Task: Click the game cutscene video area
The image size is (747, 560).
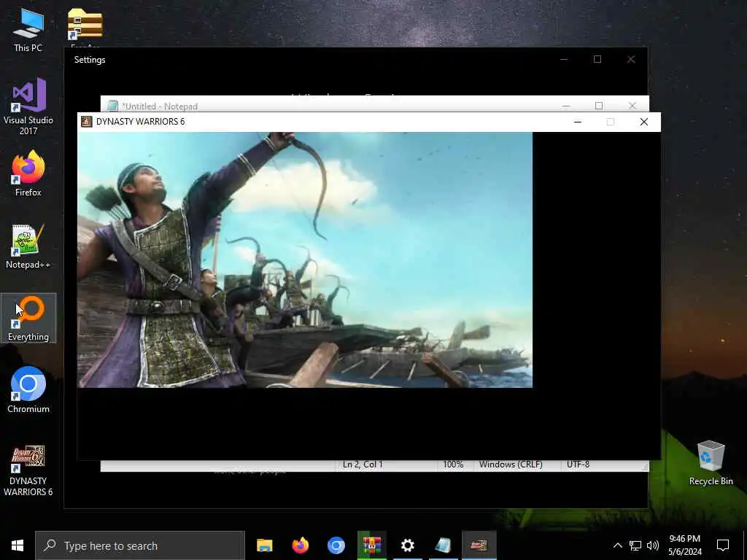Action: pos(305,260)
